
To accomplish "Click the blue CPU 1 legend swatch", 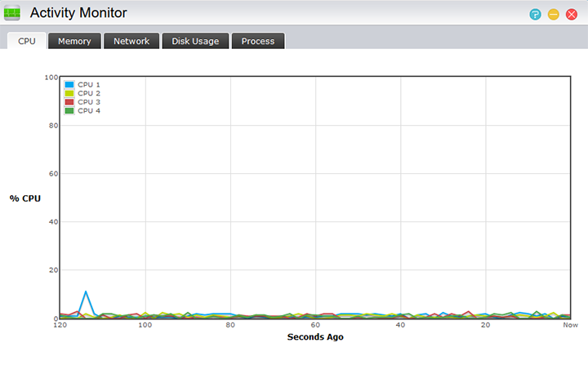I will click(69, 84).
